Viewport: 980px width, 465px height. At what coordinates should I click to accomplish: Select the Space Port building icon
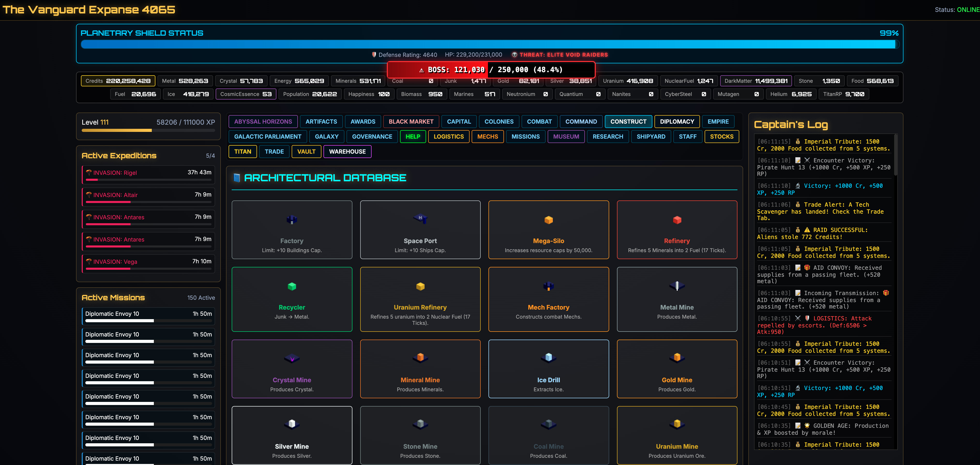[x=420, y=220]
